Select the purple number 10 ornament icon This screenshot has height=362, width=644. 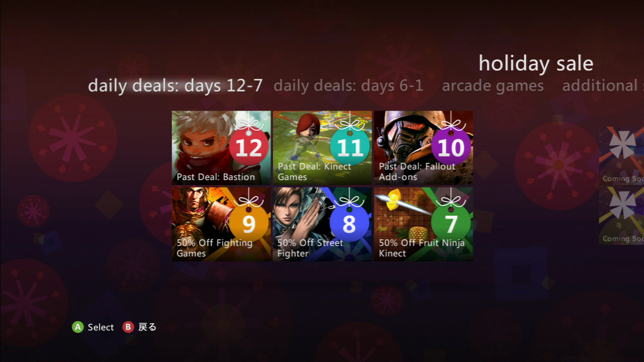pos(451,146)
